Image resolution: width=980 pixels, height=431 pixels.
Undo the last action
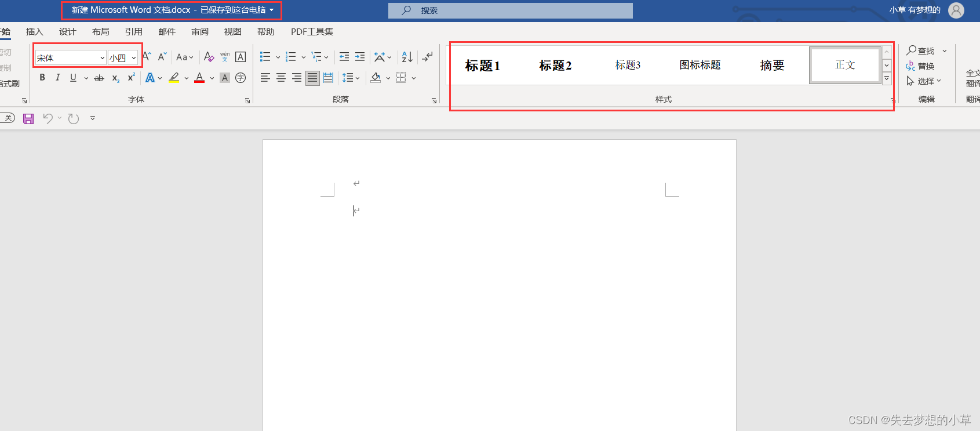(48, 119)
